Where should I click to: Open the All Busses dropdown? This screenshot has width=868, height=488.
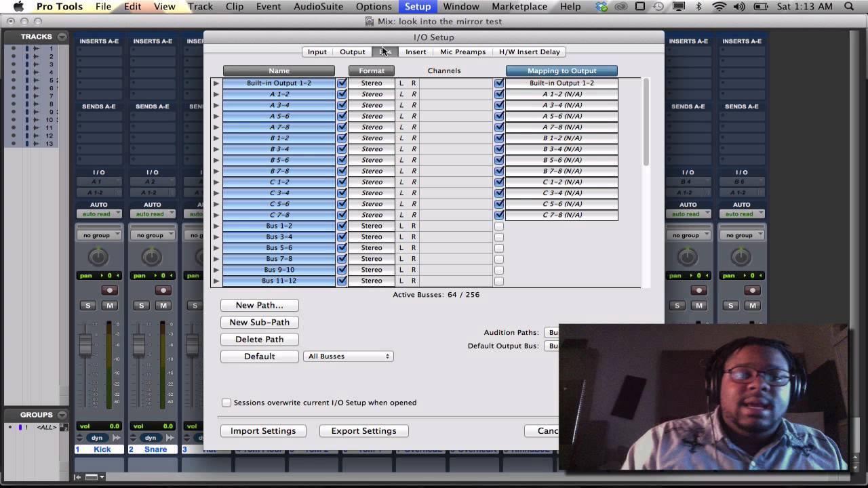(x=349, y=357)
